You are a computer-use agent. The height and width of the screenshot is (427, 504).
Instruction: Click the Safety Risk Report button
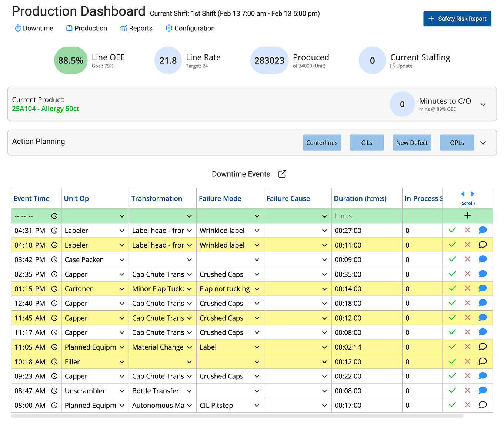[457, 19]
